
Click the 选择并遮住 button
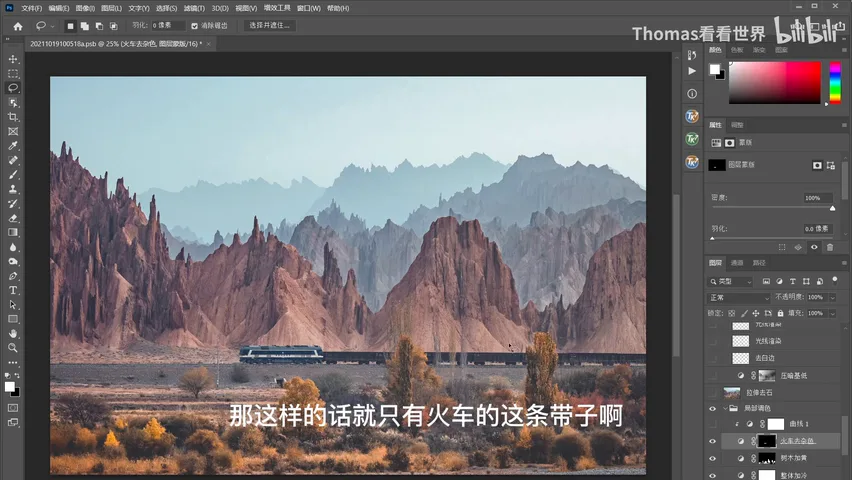click(x=270, y=26)
